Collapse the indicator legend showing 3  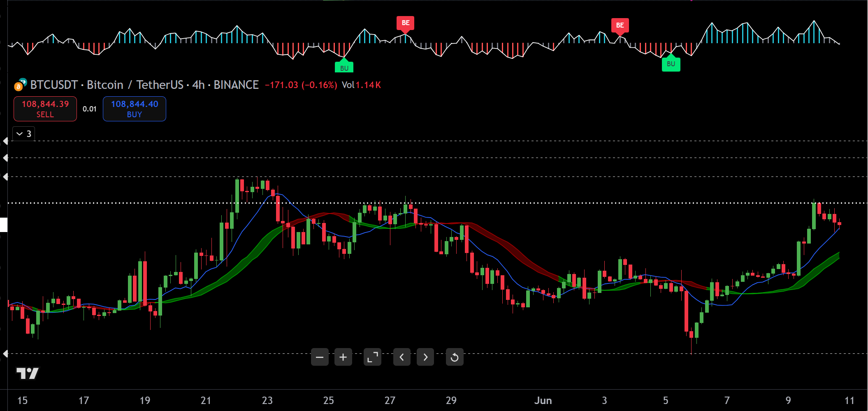[23, 134]
